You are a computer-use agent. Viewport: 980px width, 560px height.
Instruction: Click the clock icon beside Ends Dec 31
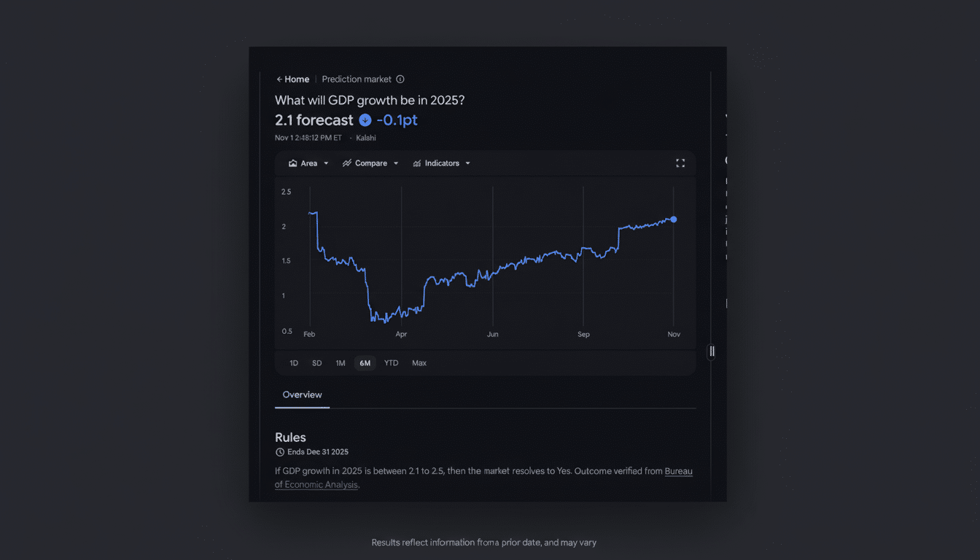coord(279,451)
